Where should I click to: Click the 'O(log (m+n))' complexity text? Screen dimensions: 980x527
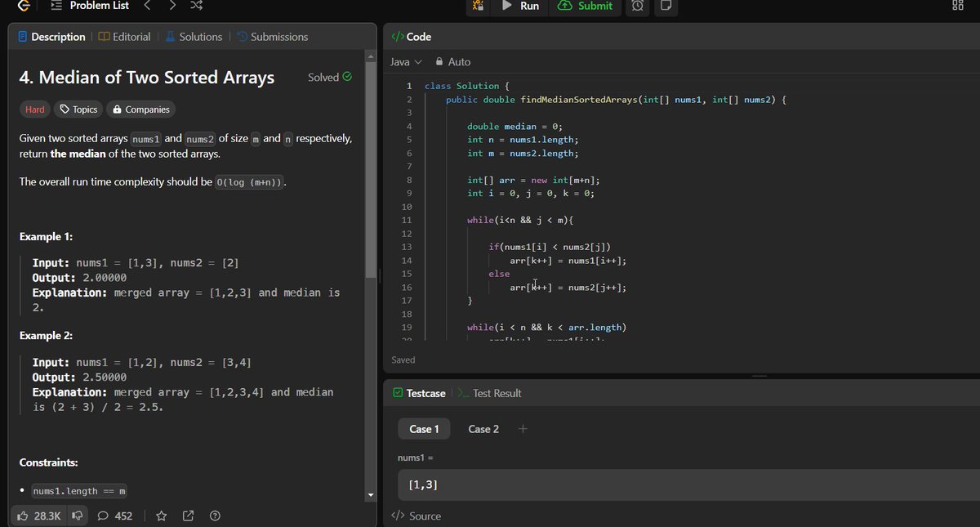click(250, 182)
